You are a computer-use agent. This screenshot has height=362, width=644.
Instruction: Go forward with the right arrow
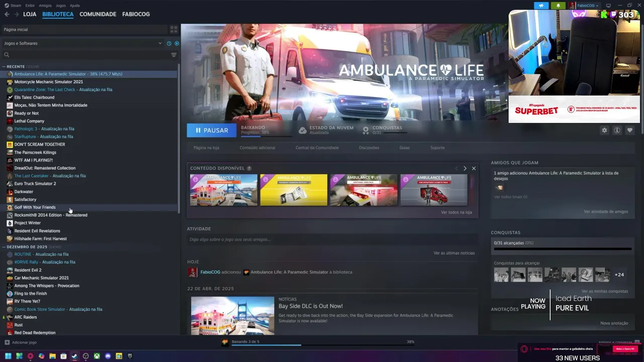17,14
